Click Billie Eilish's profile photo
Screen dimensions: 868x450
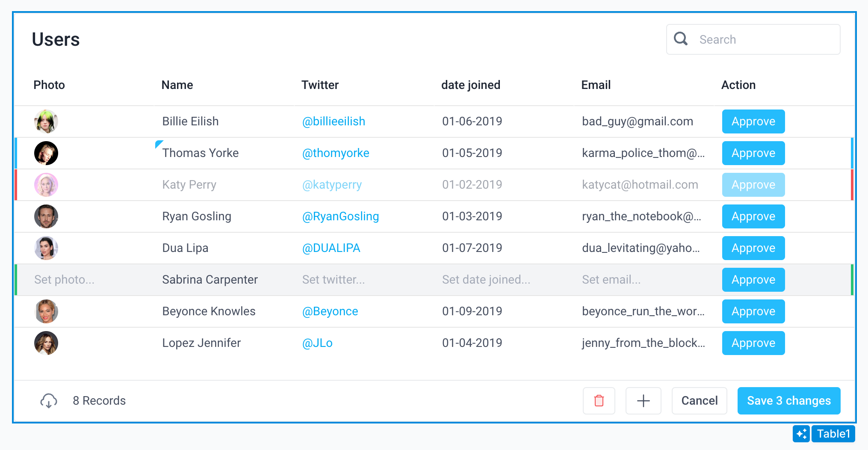[x=46, y=121]
